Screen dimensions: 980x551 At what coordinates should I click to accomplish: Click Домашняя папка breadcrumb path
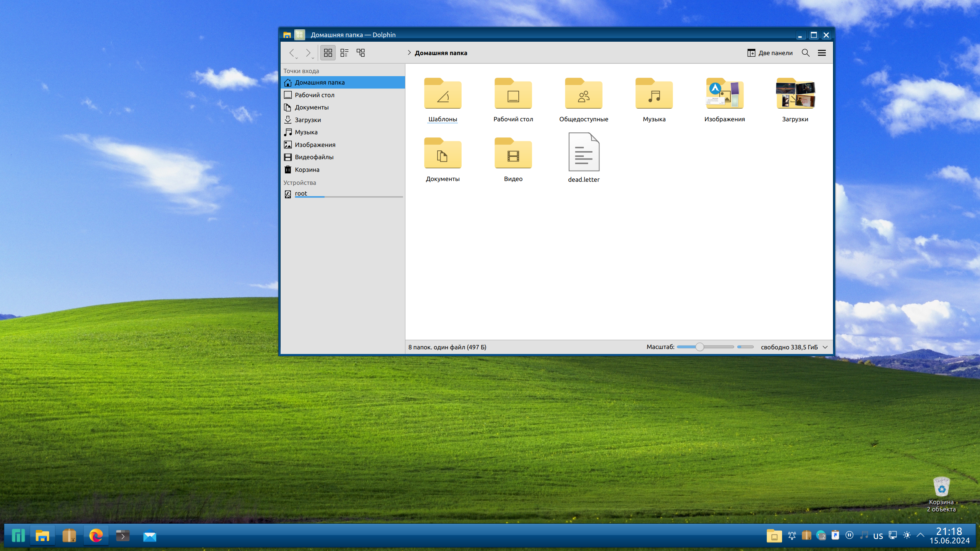pyautogui.click(x=441, y=53)
